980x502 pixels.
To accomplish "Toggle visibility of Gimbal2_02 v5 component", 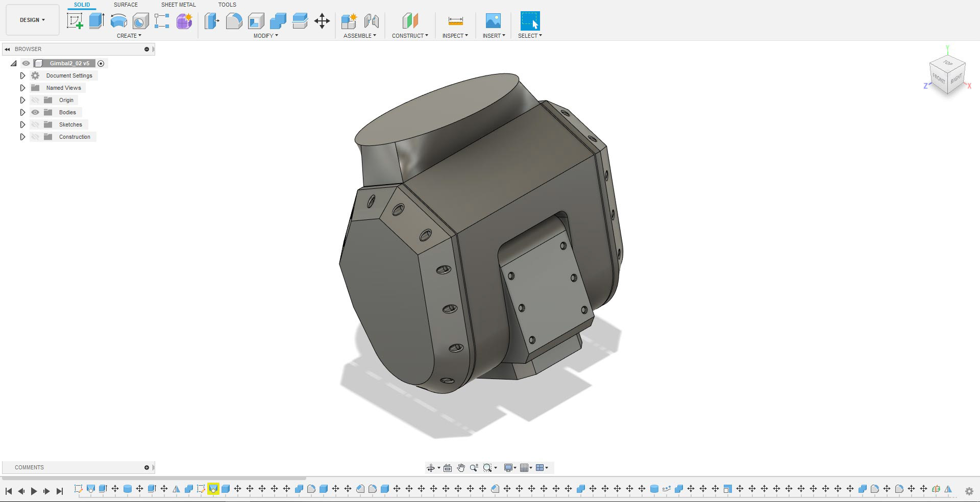I will point(26,63).
